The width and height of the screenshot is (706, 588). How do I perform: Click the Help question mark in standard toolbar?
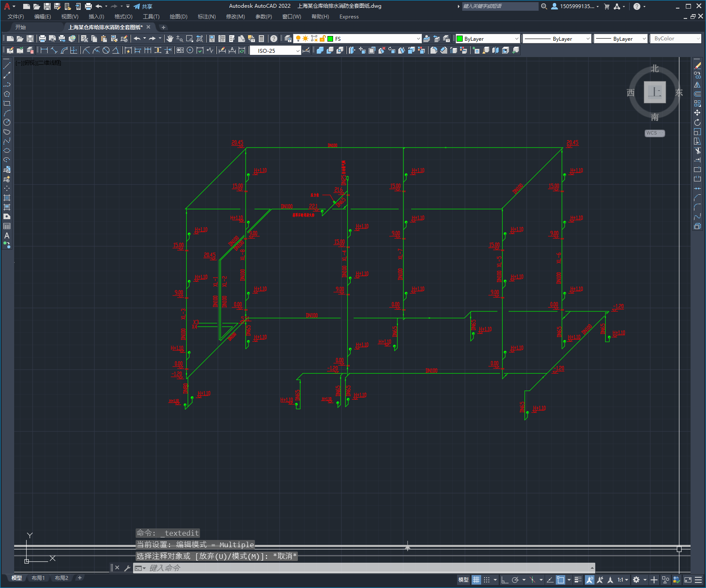click(274, 39)
